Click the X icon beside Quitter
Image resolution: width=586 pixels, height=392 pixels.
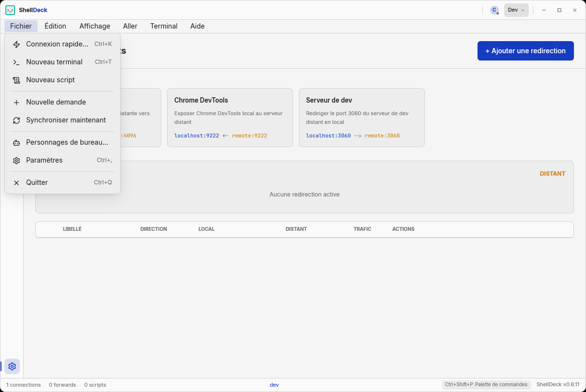coord(16,182)
